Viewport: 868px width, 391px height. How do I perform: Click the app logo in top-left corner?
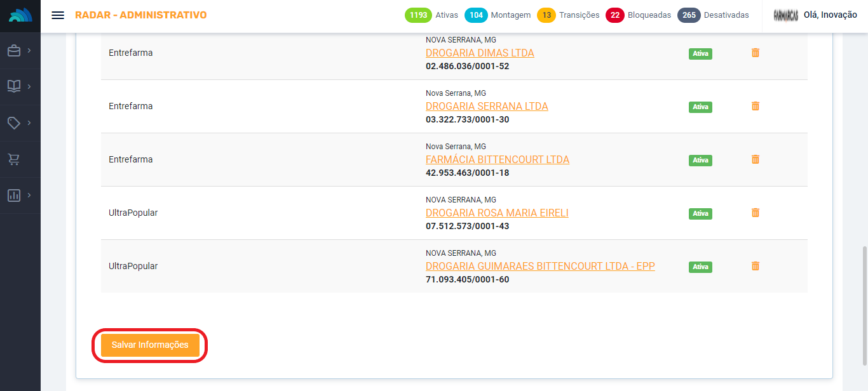point(20,16)
